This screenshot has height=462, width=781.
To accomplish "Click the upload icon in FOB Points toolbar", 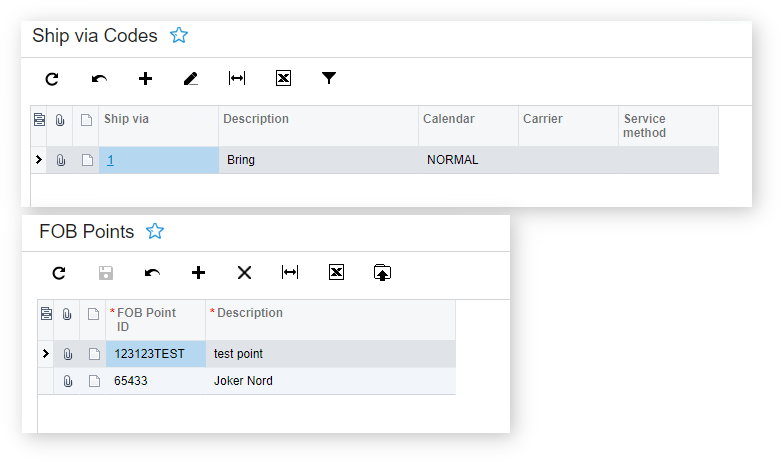I will [382, 272].
